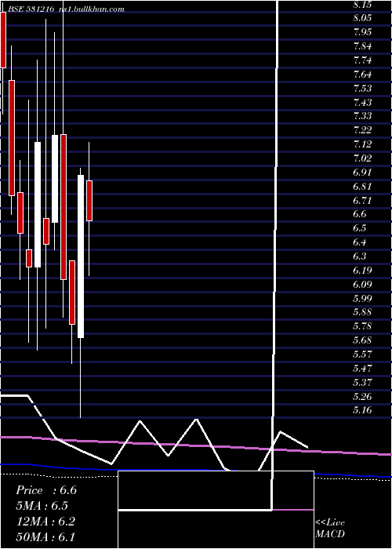
Task: Click the 6.19 price axis label
Action: [x=362, y=271]
